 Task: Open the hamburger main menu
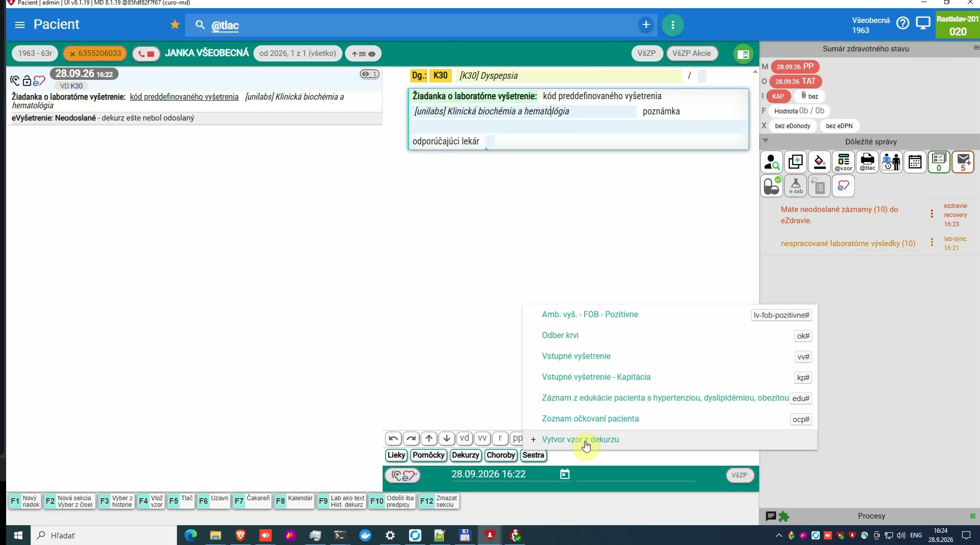point(20,24)
